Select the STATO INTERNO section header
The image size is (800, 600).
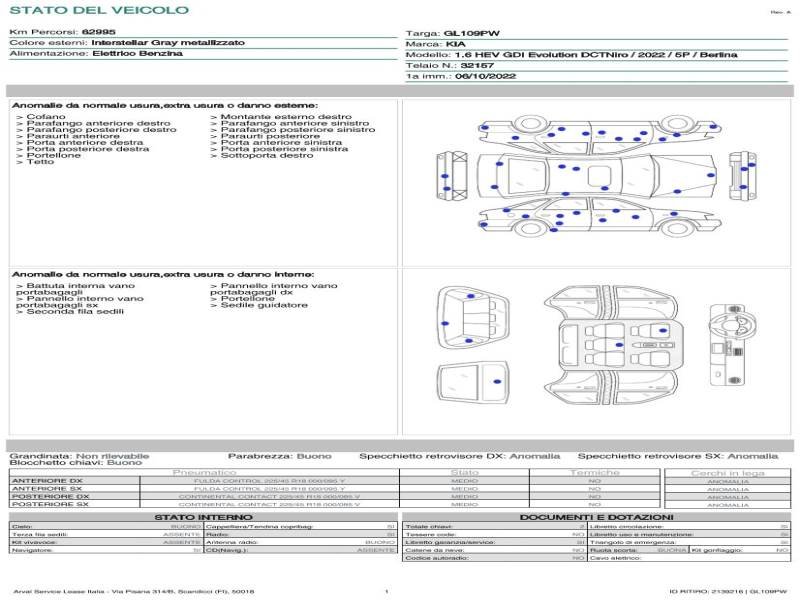click(203, 517)
